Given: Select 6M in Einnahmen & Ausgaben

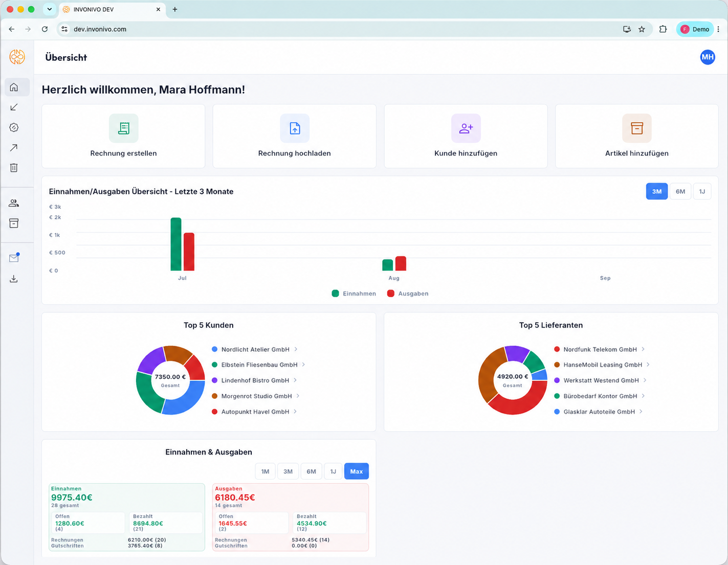Looking at the screenshot, I should [312, 471].
